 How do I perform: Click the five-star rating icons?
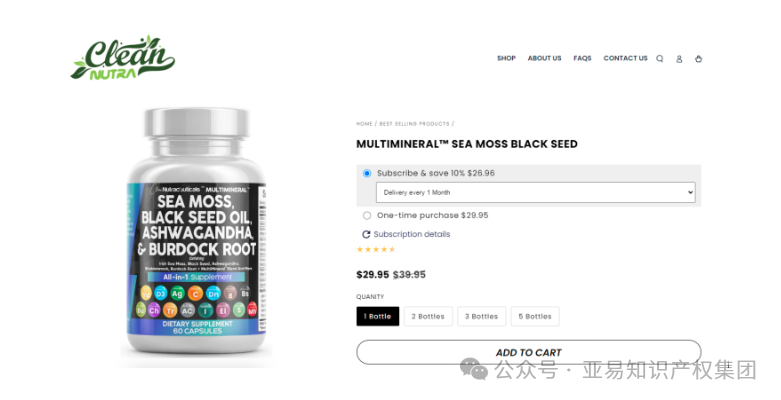[376, 250]
